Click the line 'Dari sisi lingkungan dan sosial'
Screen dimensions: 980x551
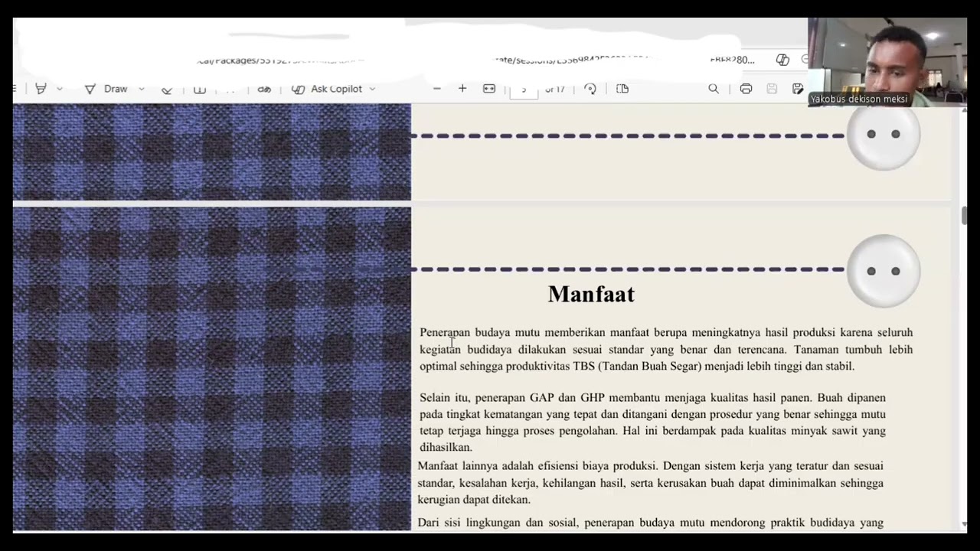(x=651, y=523)
